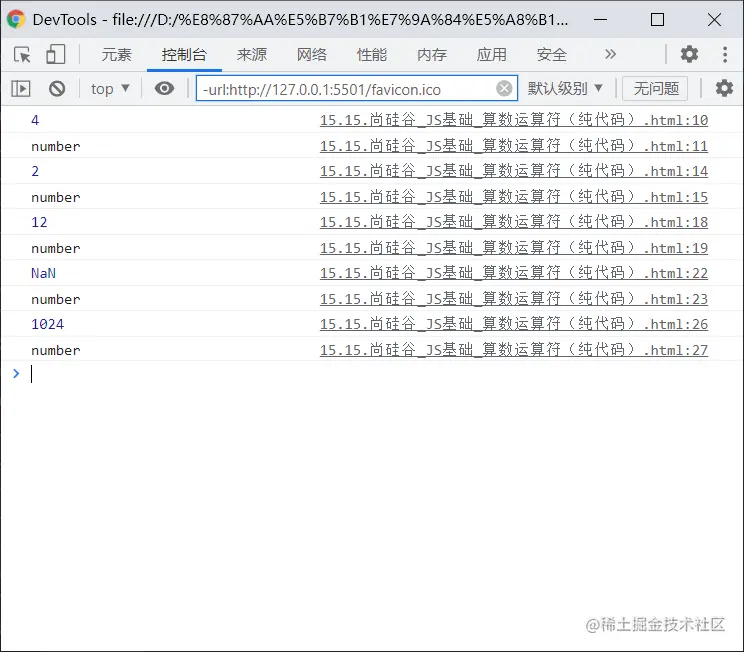Screen dimensions: 744x652
Task: Open source link ending html:26
Action: (x=513, y=324)
